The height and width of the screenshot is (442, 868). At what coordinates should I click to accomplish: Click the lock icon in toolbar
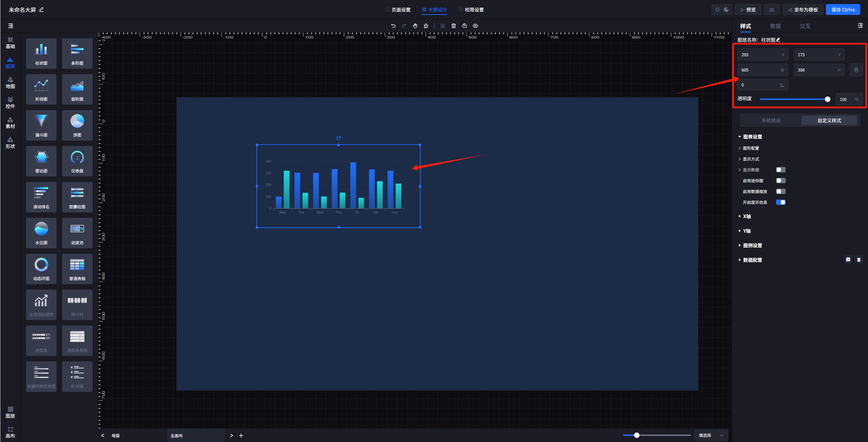coord(465,26)
